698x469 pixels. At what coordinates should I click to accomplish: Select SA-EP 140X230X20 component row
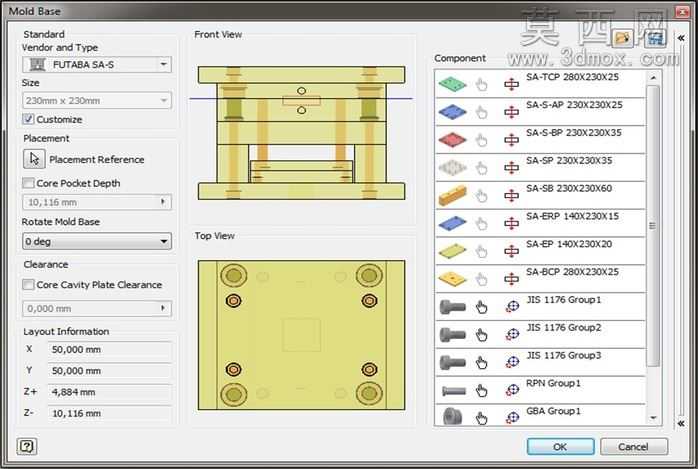click(x=540, y=251)
